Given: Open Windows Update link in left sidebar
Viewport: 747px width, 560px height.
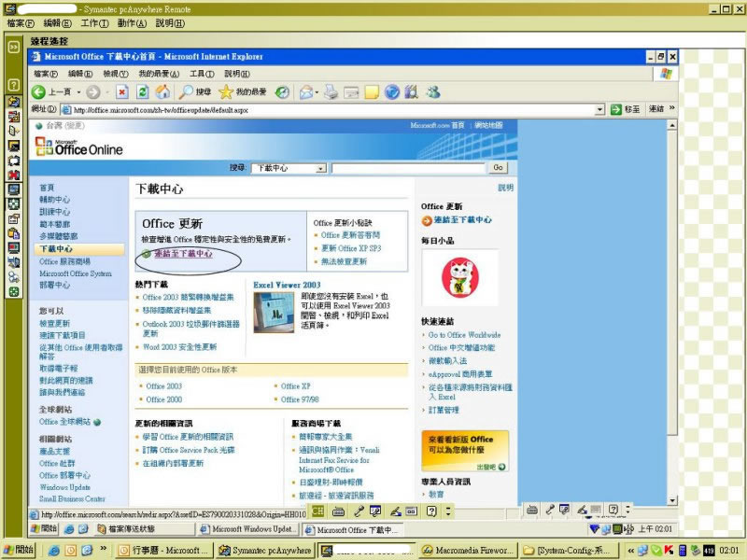Looking at the screenshot, I should click(64, 487).
